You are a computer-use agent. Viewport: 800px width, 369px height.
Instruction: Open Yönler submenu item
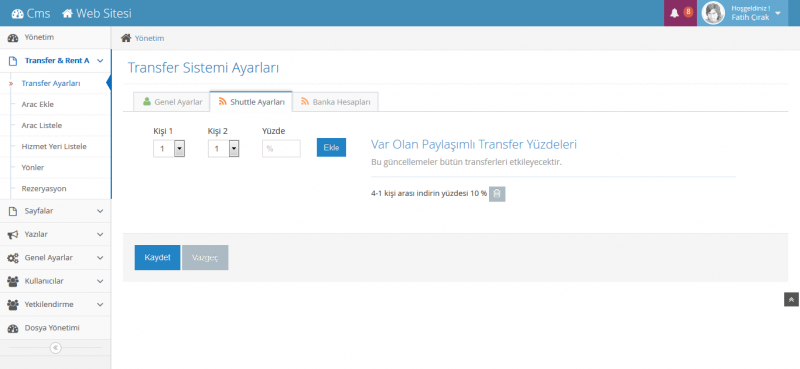point(33,167)
